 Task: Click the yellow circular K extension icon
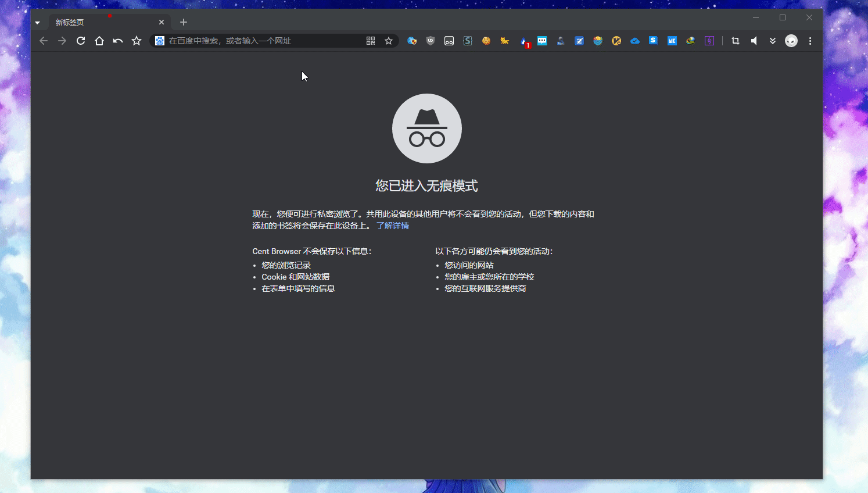click(616, 41)
